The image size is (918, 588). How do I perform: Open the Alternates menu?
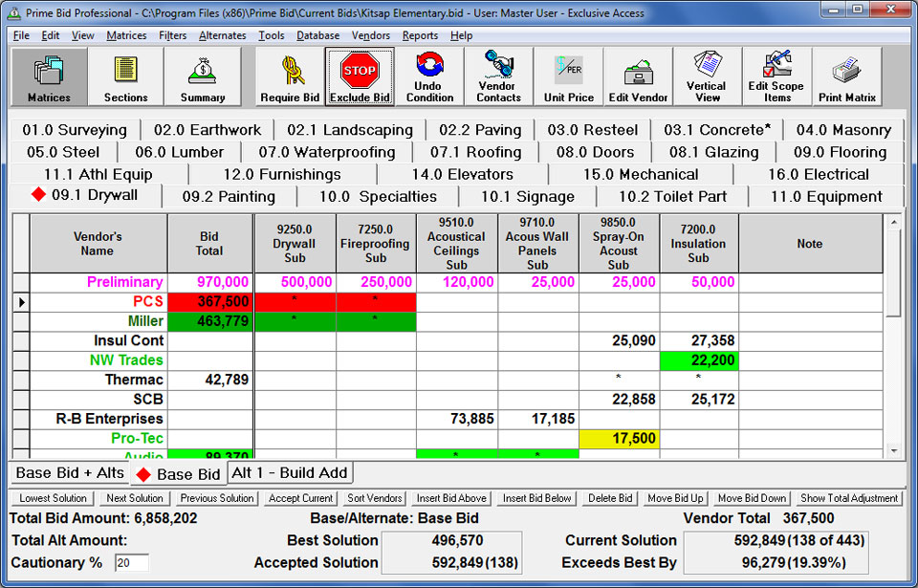[223, 35]
